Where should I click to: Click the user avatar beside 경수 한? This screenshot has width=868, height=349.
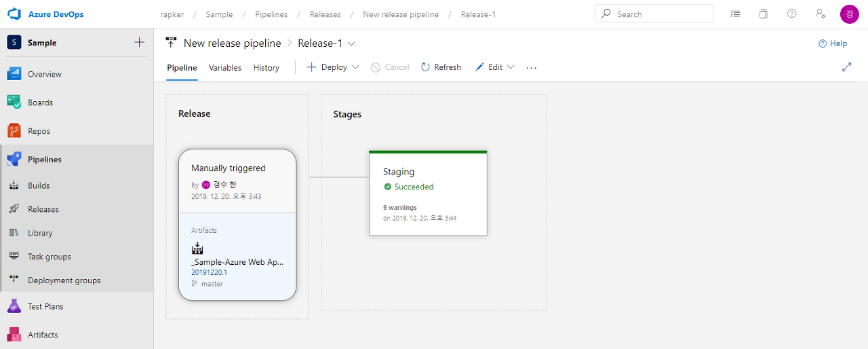[x=206, y=185]
